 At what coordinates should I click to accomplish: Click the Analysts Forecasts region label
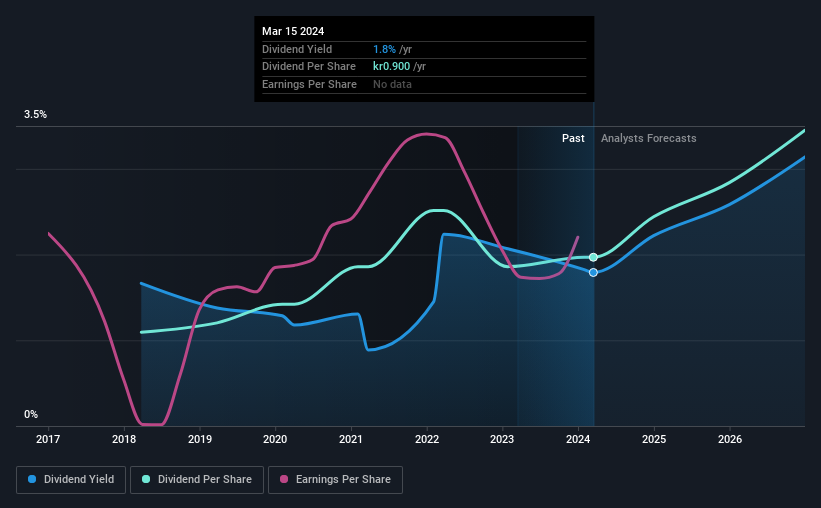pyautogui.click(x=649, y=138)
